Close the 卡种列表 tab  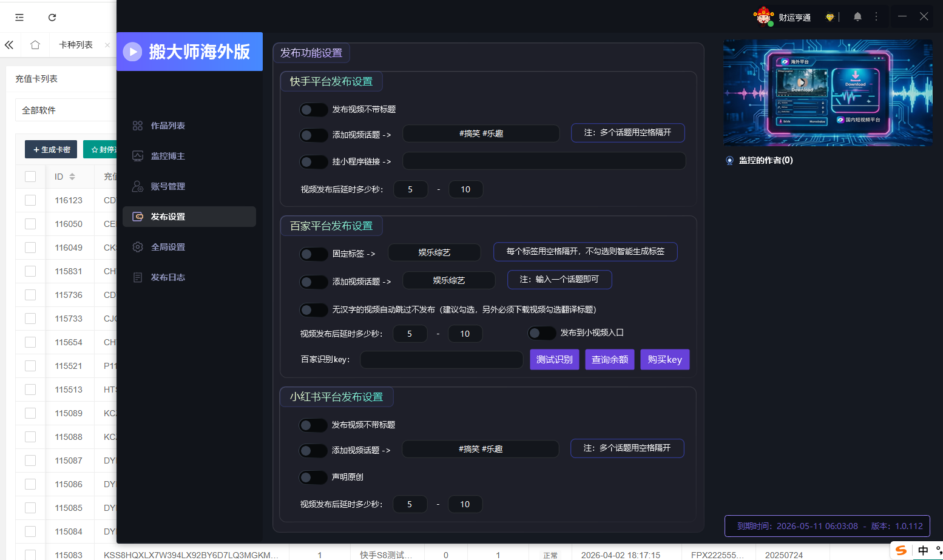point(107,45)
